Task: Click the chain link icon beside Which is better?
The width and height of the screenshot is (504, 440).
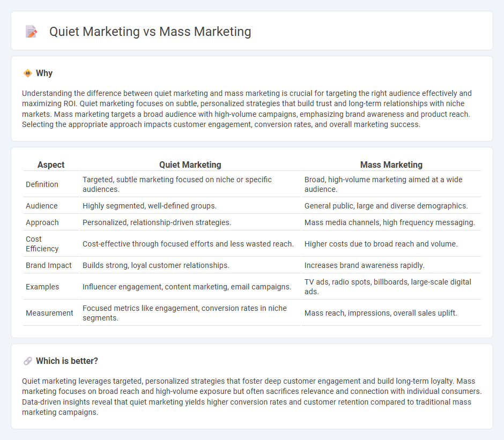Action: click(x=28, y=361)
